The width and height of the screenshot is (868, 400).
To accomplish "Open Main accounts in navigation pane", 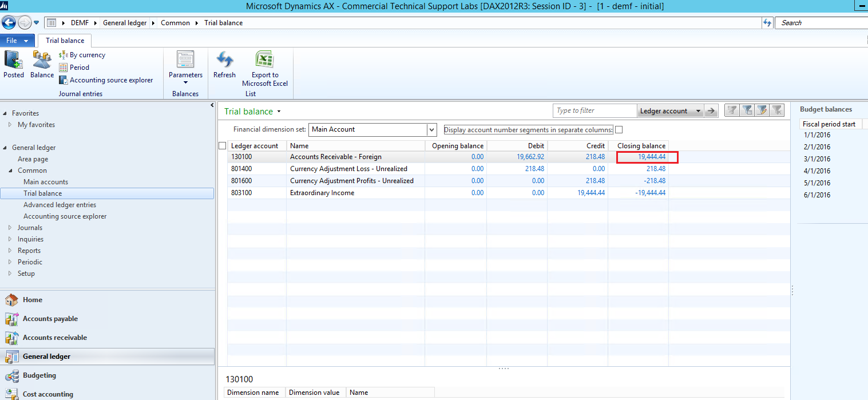I will click(x=46, y=182).
